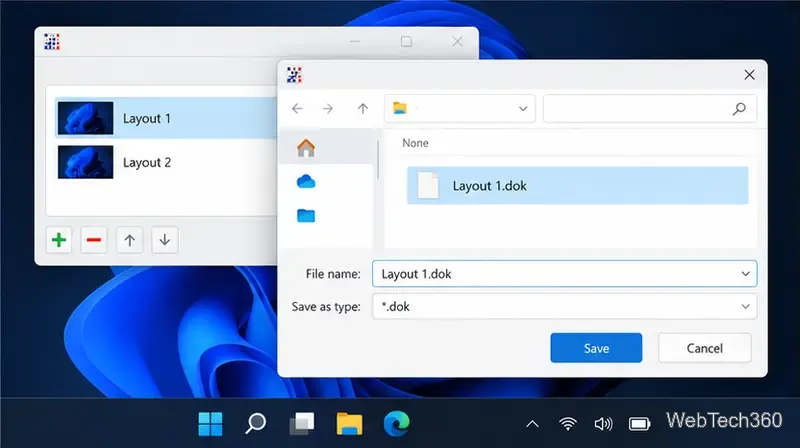Click the search magnifier in the dialog
The height and width of the screenshot is (448, 800).
coord(739,109)
